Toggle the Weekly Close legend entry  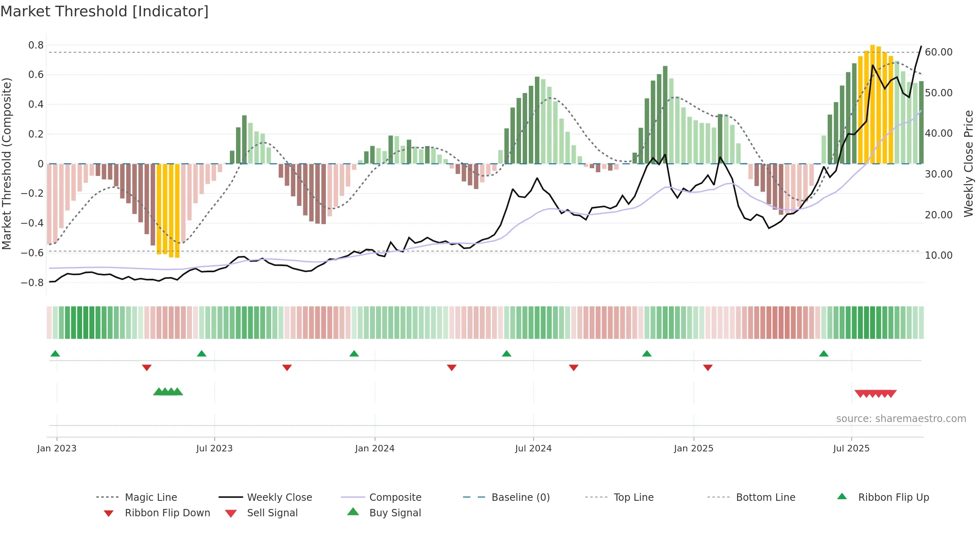tap(265, 497)
